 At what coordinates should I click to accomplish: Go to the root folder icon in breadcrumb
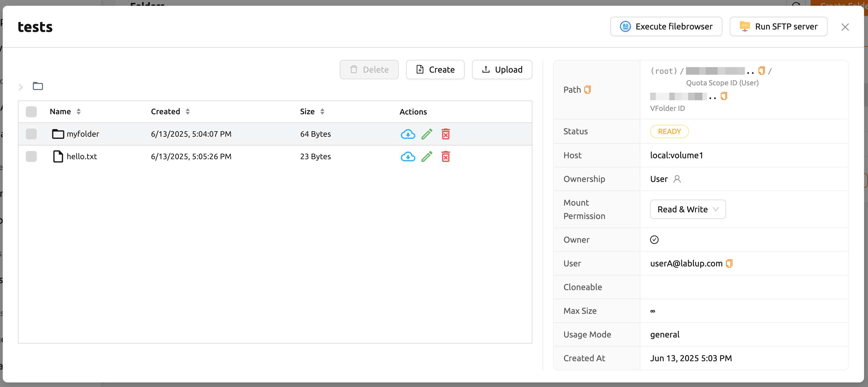pyautogui.click(x=38, y=86)
